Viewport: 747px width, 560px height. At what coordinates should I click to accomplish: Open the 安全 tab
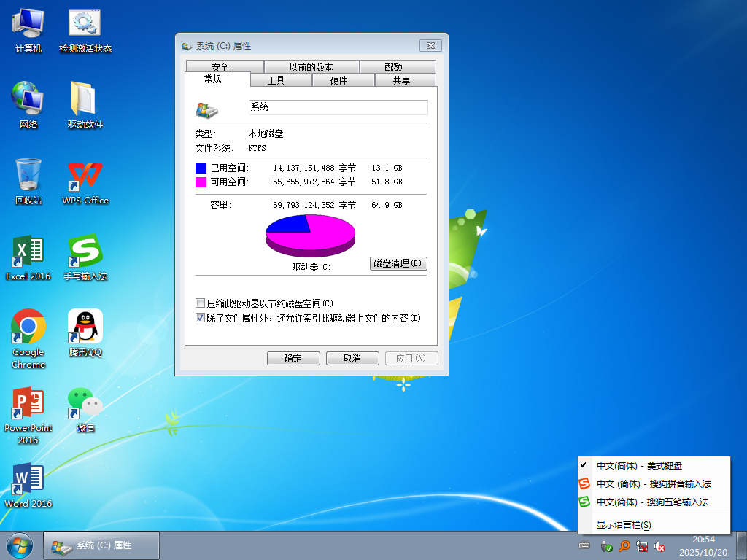220,67
